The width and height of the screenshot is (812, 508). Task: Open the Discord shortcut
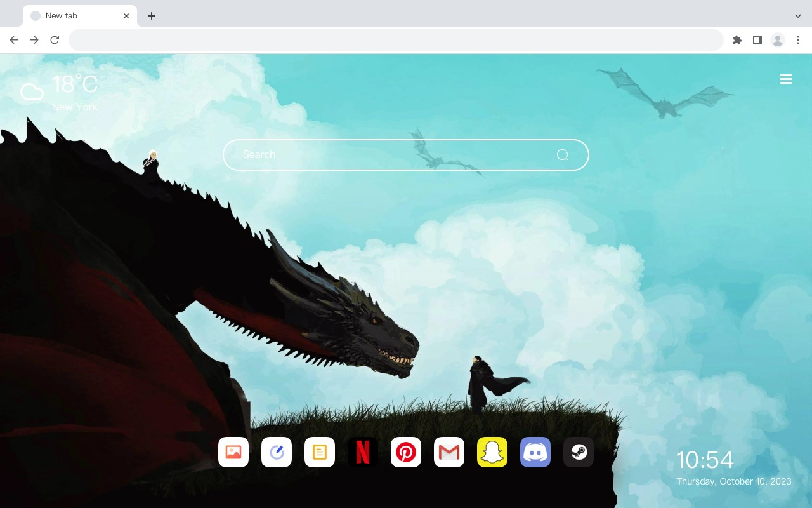pos(535,452)
